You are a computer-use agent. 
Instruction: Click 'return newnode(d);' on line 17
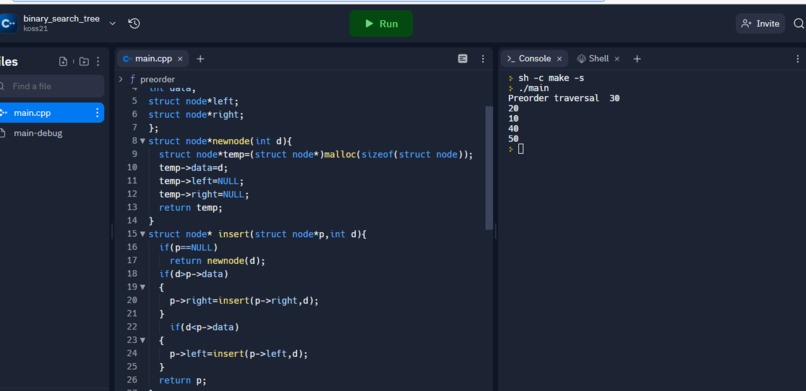click(x=217, y=260)
